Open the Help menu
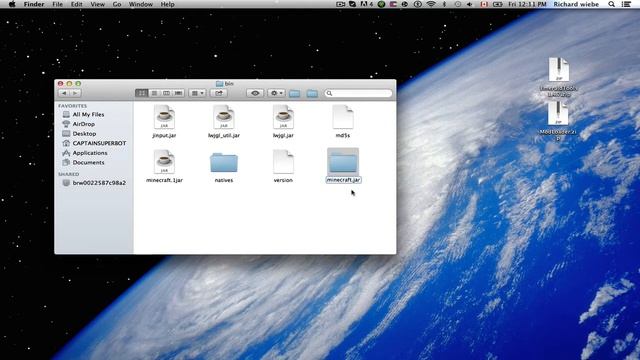This screenshot has height=360, width=640. tap(167, 4)
